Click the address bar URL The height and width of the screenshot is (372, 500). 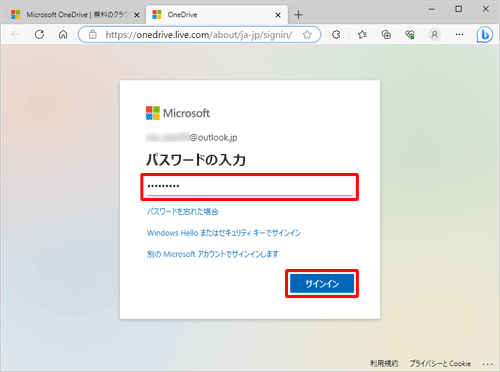pyautogui.click(x=199, y=35)
